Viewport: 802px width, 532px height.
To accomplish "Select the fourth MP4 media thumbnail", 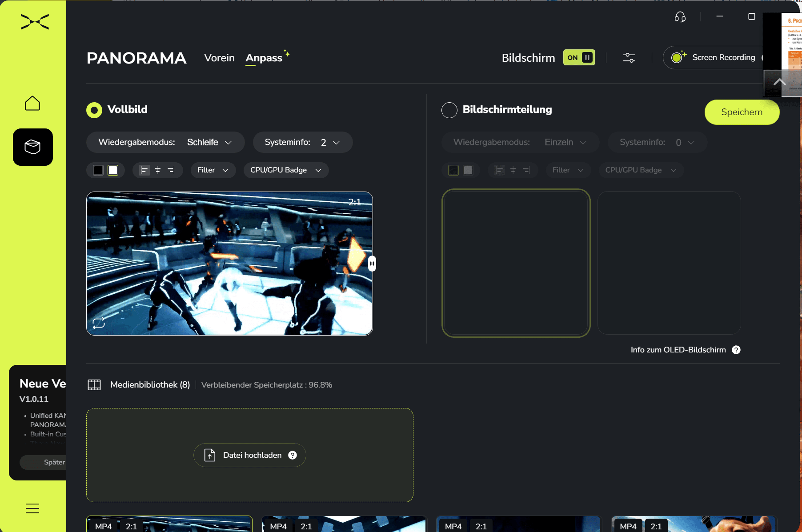I will pyautogui.click(x=694, y=524).
